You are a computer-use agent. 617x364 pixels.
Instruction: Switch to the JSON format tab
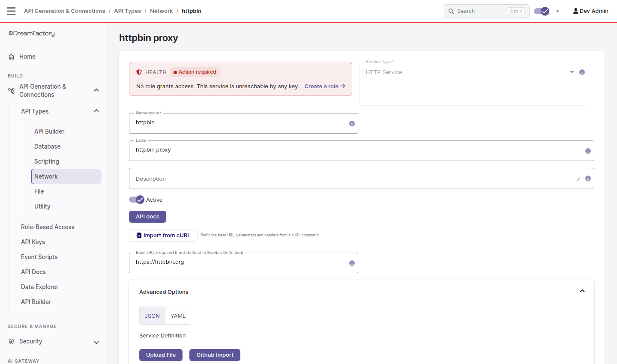click(x=152, y=316)
